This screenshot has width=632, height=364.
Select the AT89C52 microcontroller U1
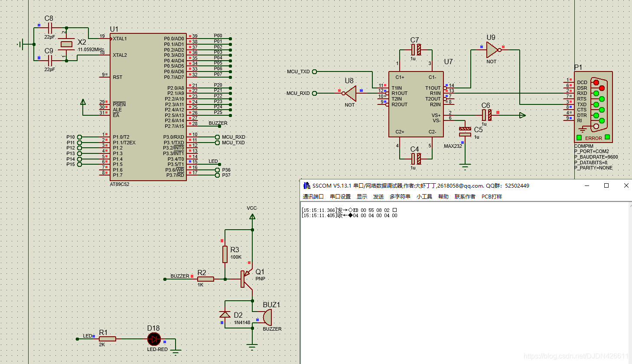tap(148, 107)
